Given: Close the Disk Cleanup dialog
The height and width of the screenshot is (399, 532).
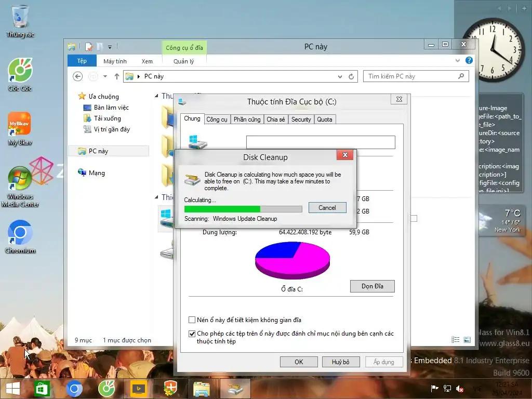Looking at the screenshot, I should click(345, 155).
